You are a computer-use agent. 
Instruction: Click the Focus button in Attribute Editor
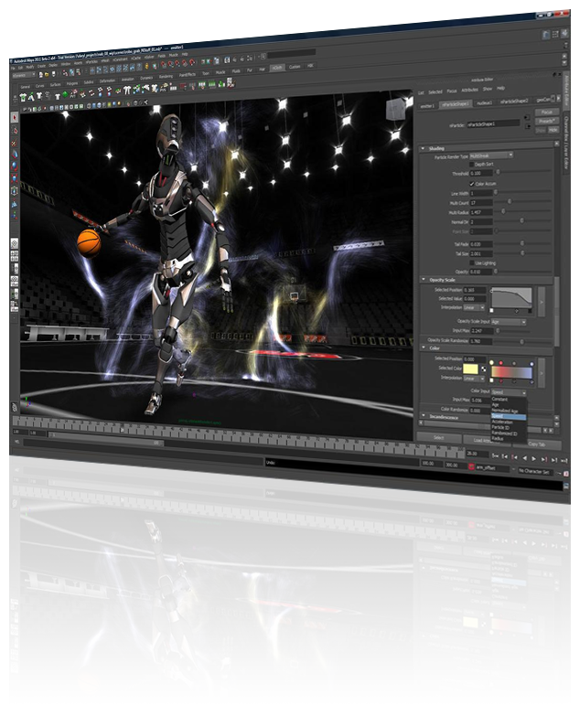[546, 112]
